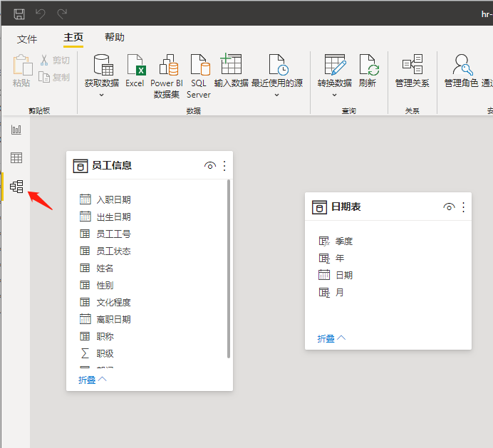Viewport: 493px width, 448px height.
Task: Toggle visibility eye on 日期表 table
Action: 449,207
